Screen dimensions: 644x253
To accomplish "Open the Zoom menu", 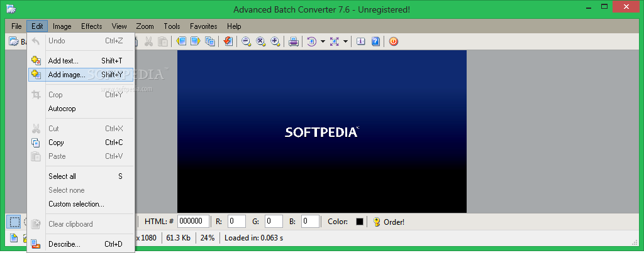I will [145, 26].
